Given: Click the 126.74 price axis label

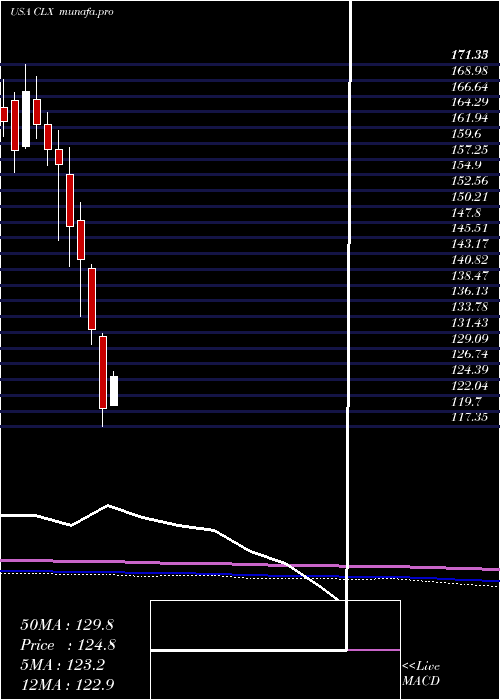Looking at the screenshot, I should click(469, 354).
